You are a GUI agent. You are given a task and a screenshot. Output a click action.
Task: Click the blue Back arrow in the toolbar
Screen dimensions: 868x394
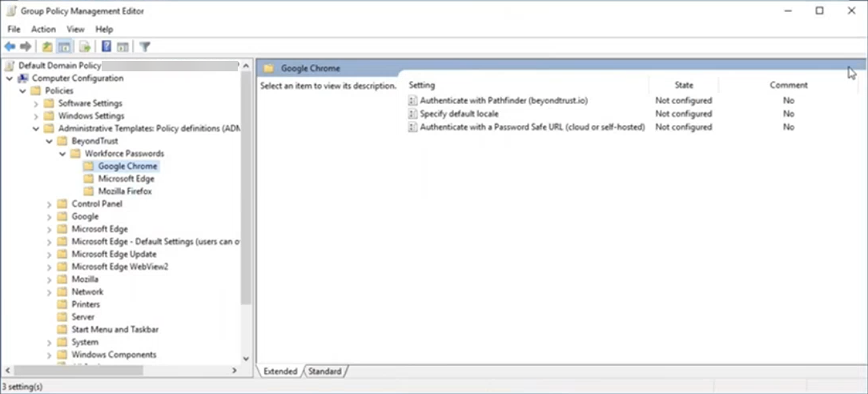[x=10, y=46]
